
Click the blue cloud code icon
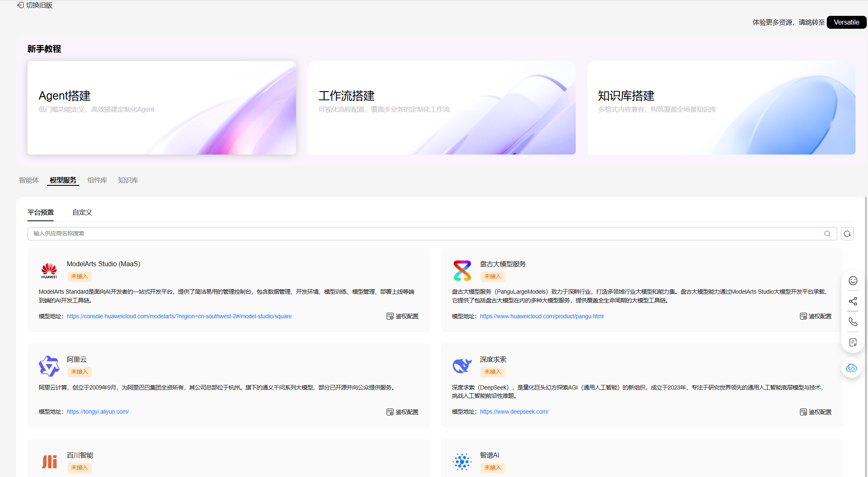pos(852,368)
